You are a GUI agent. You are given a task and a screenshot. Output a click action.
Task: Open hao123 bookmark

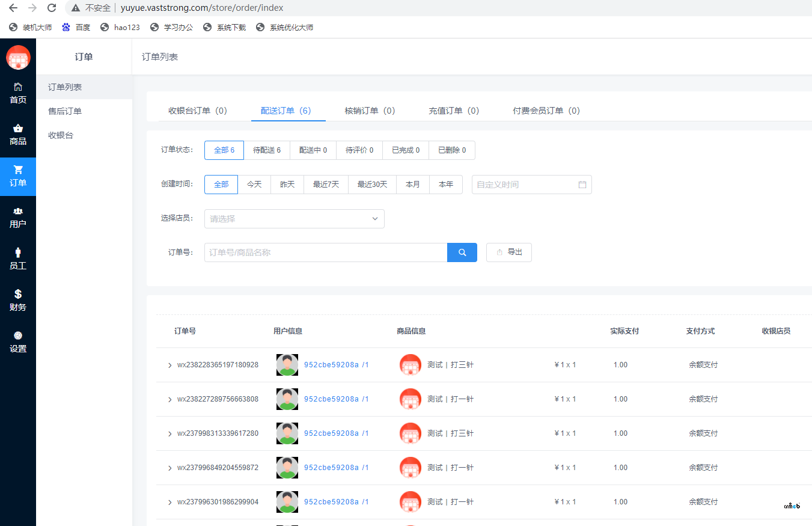click(120, 27)
